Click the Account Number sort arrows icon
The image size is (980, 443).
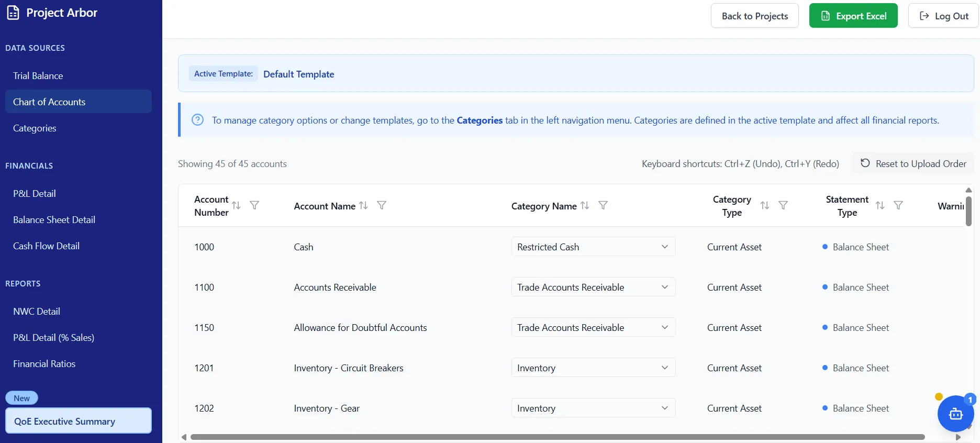click(x=236, y=205)
